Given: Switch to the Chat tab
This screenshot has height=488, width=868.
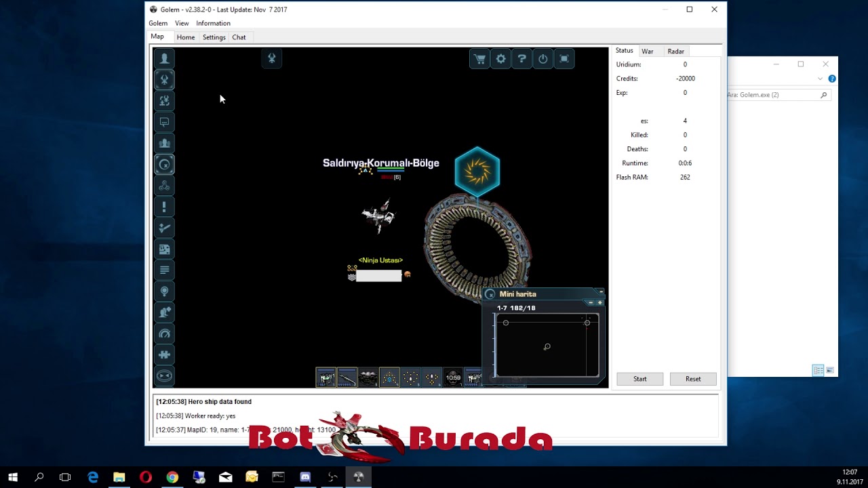Looking at the screenshot, I should [x=239, y=37].
